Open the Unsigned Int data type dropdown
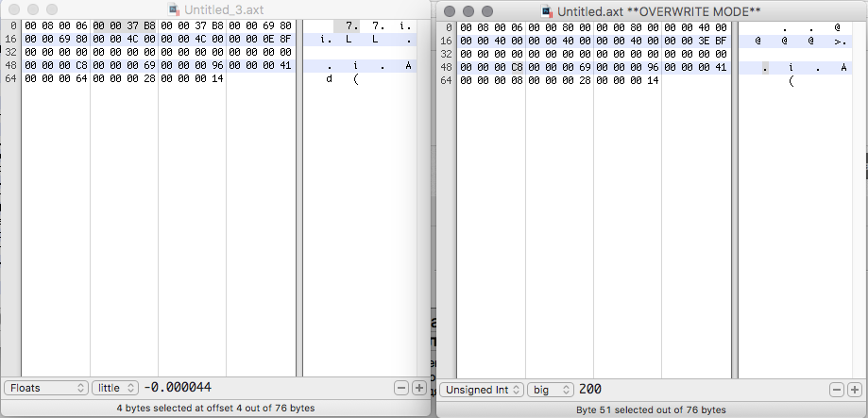The image size is (868, 418). tap(482, 390)
